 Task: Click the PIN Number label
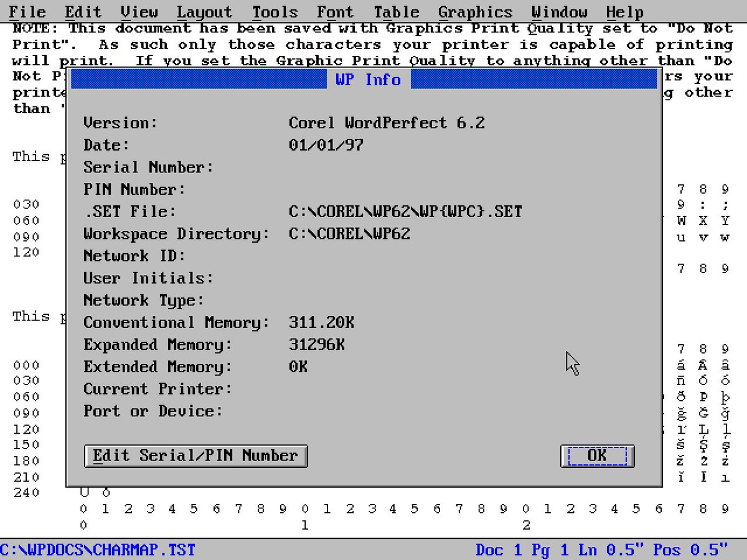[134, 189]
